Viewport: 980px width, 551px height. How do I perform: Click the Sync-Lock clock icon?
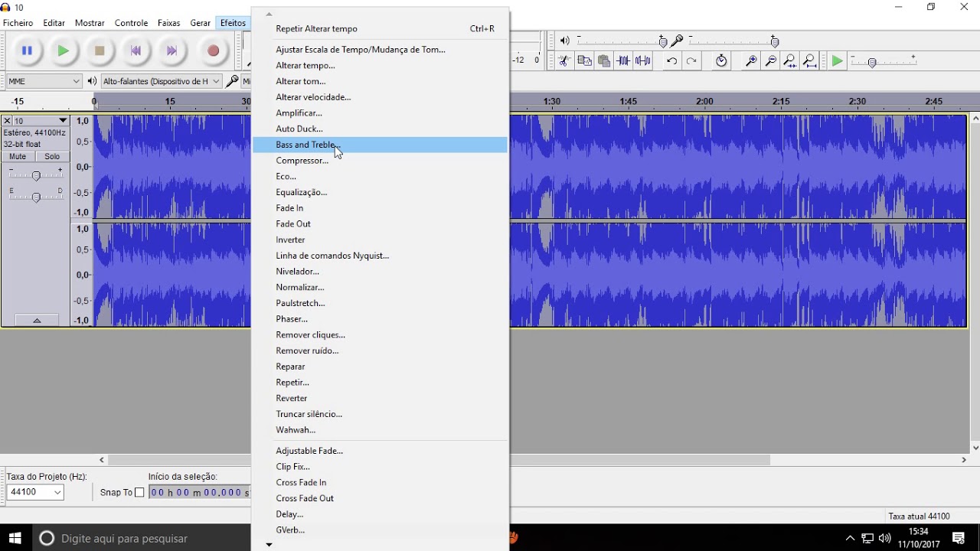pyautogui.click(x=721, y=61)
